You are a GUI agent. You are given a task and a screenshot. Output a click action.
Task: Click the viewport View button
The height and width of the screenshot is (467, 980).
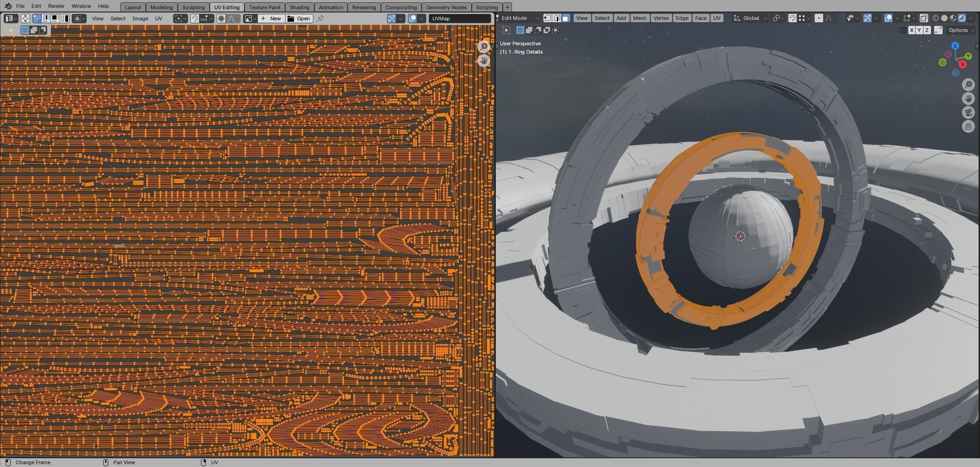tap(582, 18)
